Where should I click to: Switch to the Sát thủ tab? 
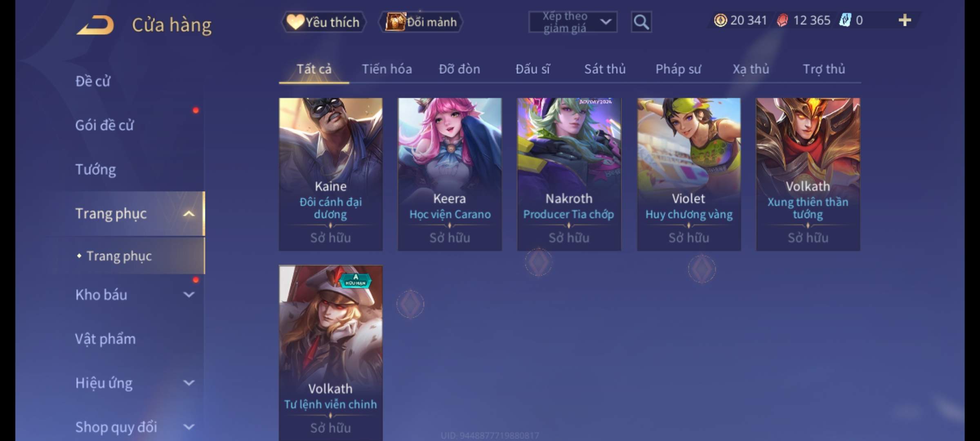605,69
